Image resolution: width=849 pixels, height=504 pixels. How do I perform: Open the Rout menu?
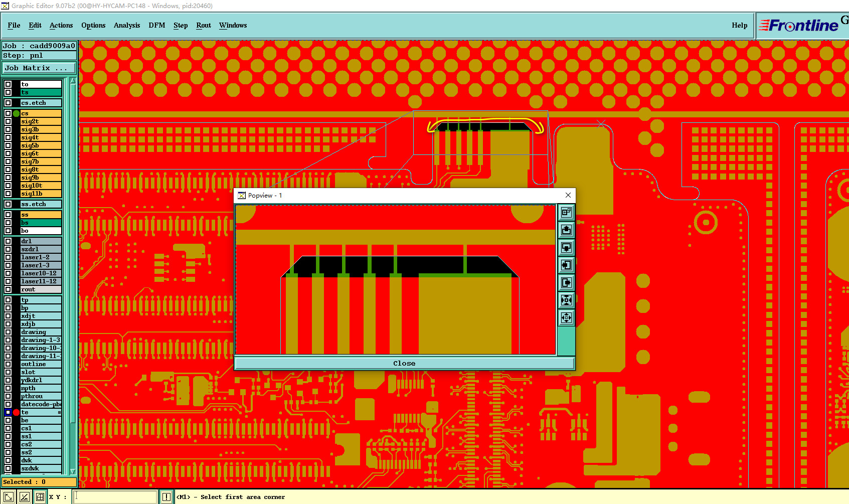(x=204, y=25)
